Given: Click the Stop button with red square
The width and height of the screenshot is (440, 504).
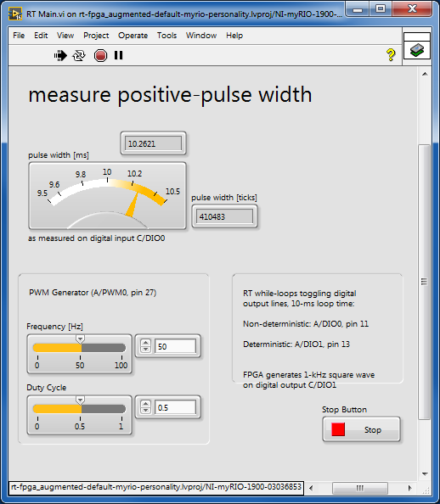Looking at the screenshot, I should [x=361, y=429].
